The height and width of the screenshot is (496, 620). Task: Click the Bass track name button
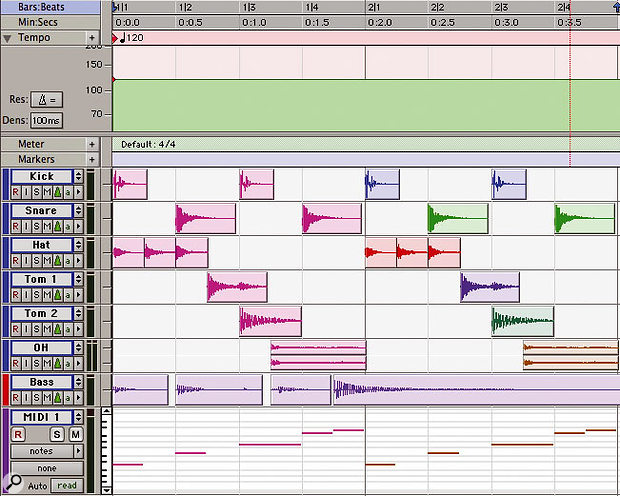click(42, 382)
